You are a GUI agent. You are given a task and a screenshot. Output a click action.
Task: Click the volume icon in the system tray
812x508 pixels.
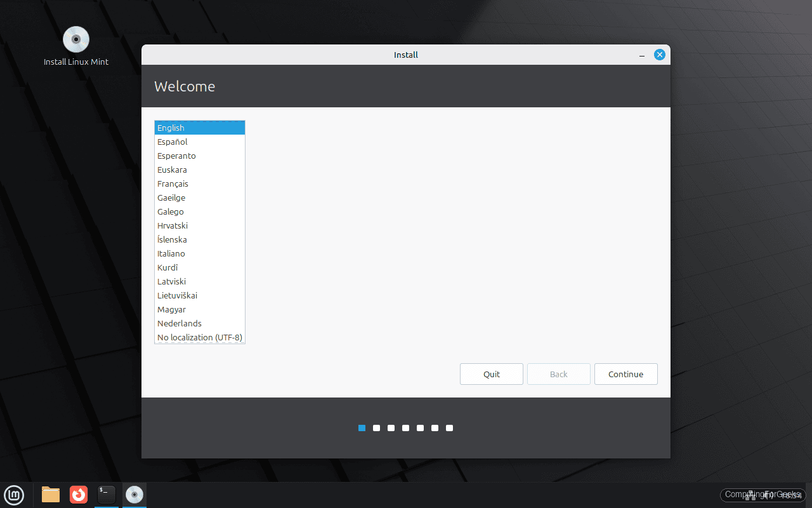[x=767, y=495]
